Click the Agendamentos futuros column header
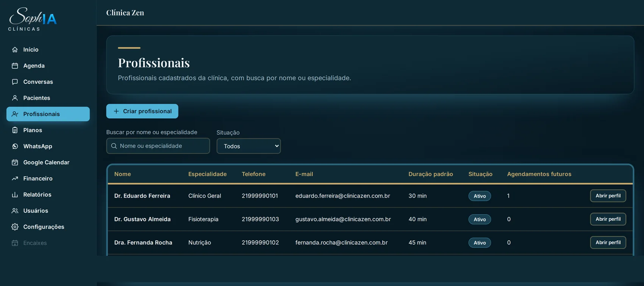644x286 pixels. pyautogui.click(x=539, y=174)
